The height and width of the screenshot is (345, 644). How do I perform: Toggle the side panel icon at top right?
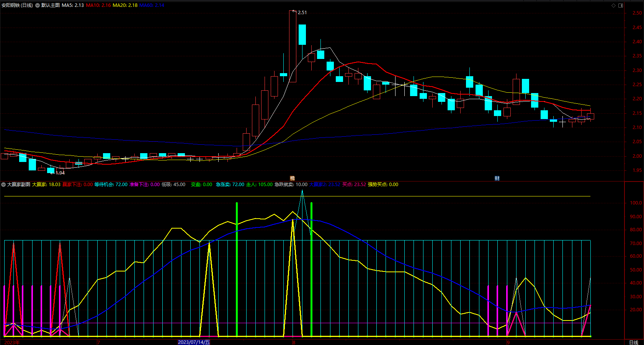point(621,5)
